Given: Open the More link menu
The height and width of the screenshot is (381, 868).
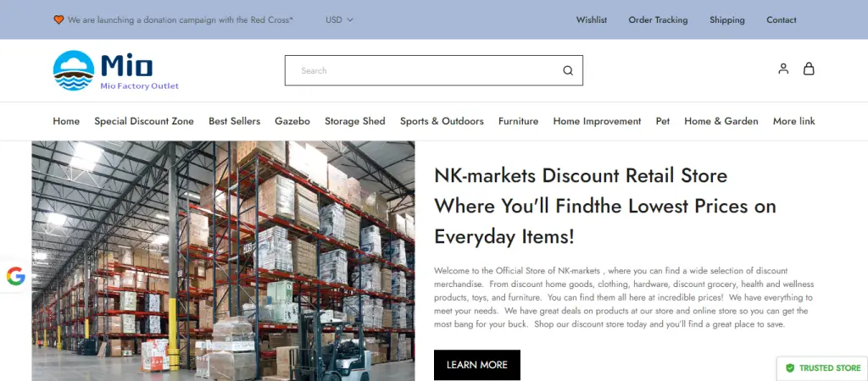Looking at the screenshot, I should pyautogui.click(x=793, y=121).
